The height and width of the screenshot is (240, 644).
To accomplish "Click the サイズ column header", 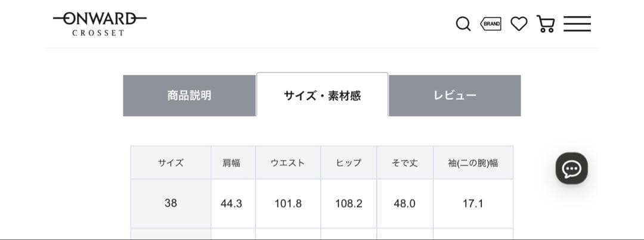I will tap(171, 163).
